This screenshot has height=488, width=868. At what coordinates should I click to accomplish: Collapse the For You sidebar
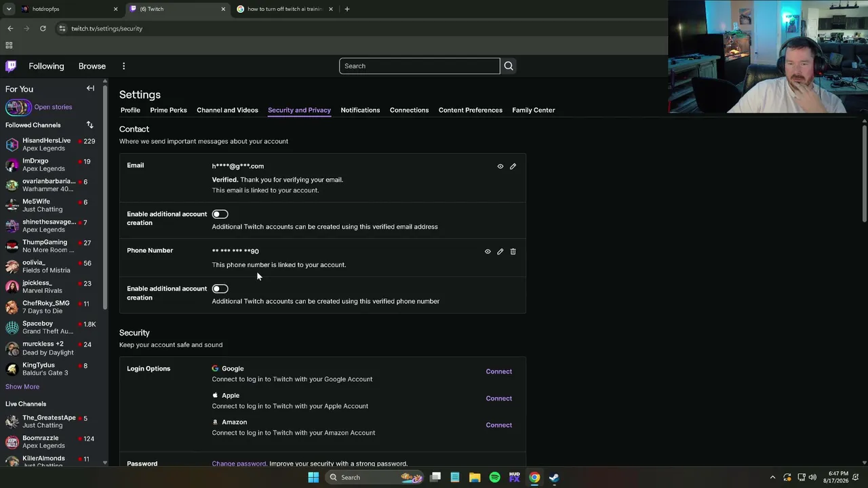point(90,88)
